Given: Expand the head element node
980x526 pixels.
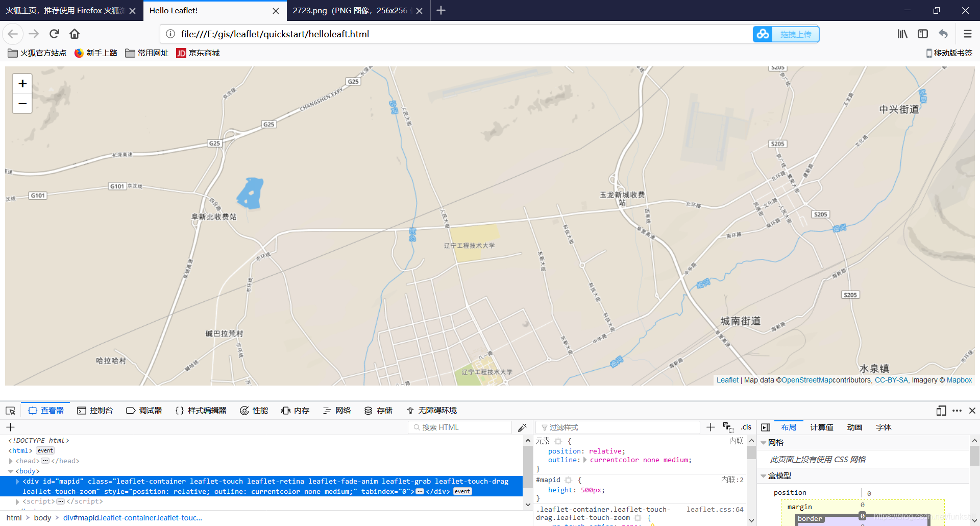Looking at the screenshot, I should 11,461.
